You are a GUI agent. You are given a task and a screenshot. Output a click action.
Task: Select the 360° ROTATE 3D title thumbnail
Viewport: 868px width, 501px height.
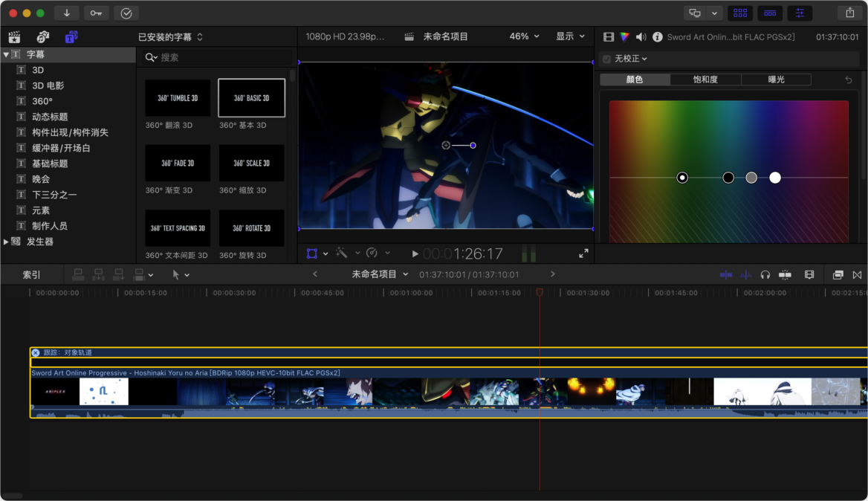point(252,228)
